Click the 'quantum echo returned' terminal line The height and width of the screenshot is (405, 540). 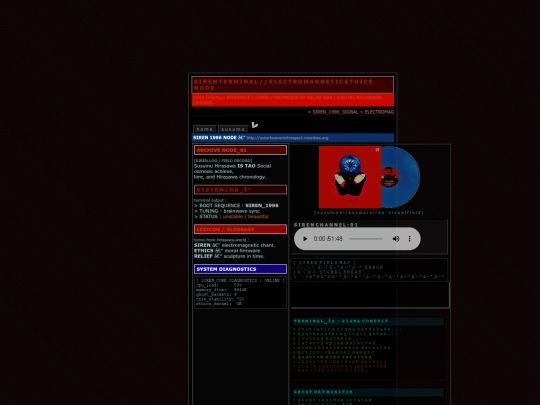[333, 357]
